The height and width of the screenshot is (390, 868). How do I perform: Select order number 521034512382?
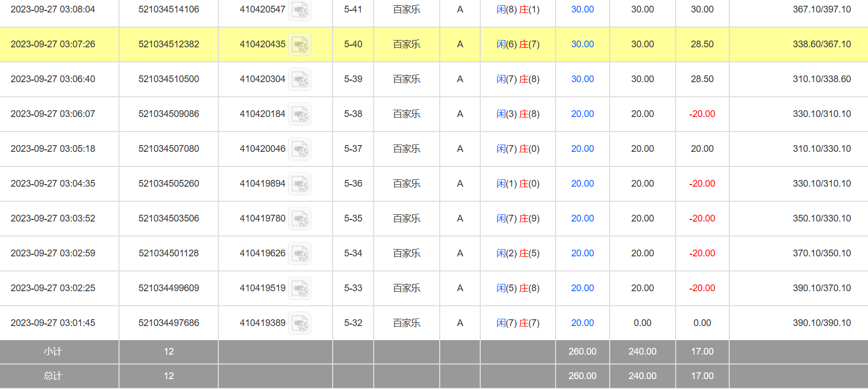[x=168, y=44]
